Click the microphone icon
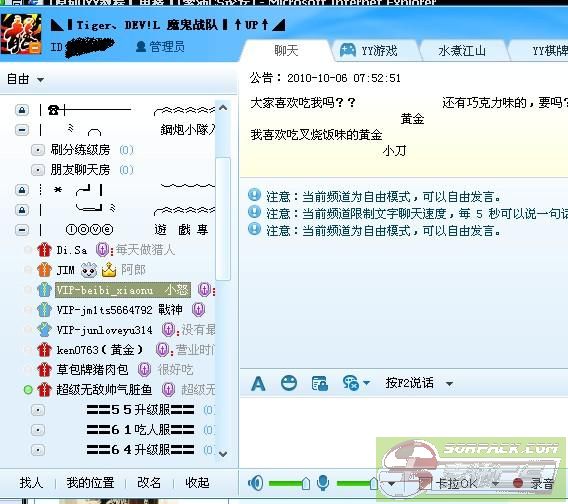Image resolution: width=568 pixels, height=504 pixels. tap(323, 483)
